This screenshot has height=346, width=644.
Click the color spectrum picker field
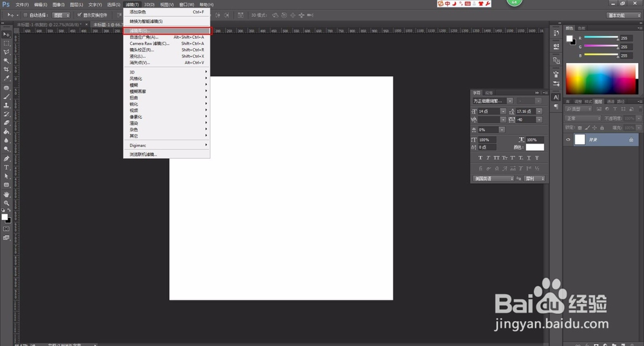click(x=601, y=79)
